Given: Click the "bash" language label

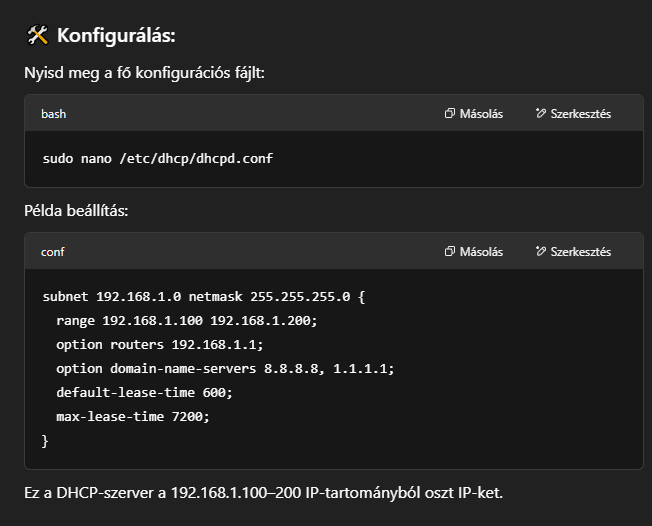Looking at the screenshot, I should (x=54, y=114).
